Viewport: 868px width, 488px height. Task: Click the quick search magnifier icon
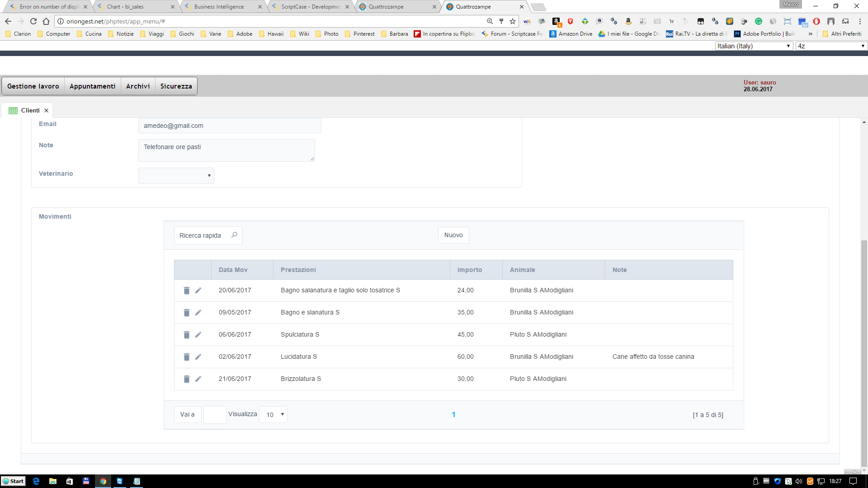tap(234, 235)
